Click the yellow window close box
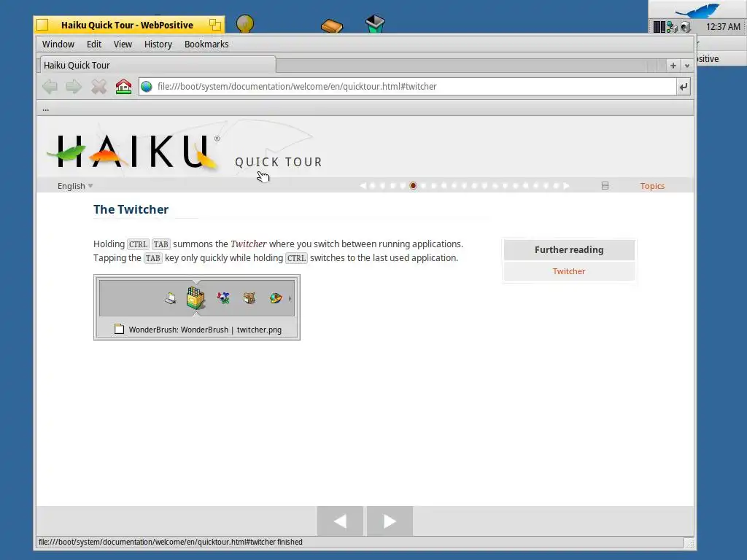 (x=42, y=25)
